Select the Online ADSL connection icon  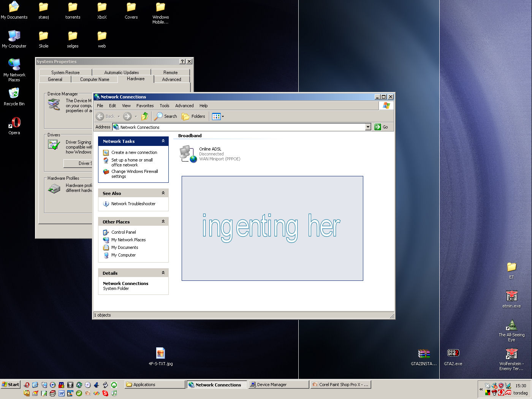coord(188,154)
